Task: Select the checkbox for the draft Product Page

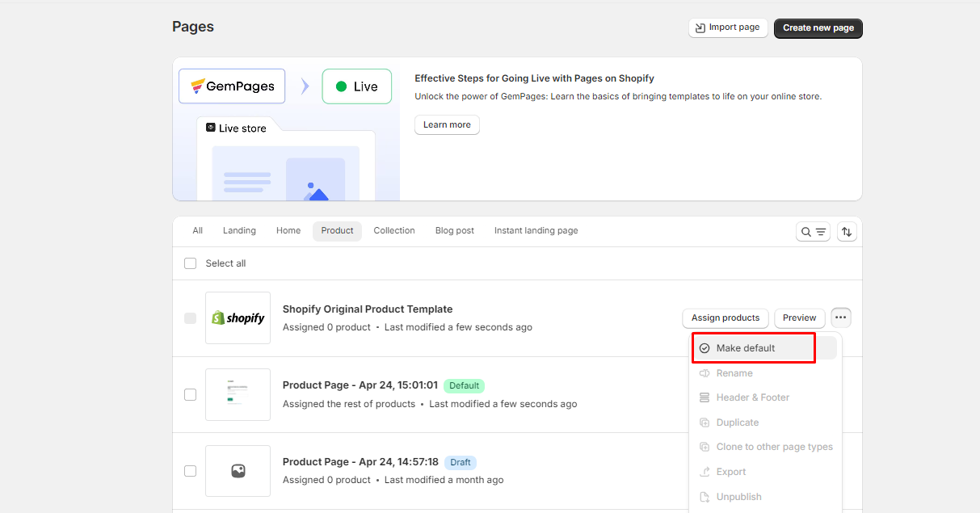Action: [x=190, y=471]
